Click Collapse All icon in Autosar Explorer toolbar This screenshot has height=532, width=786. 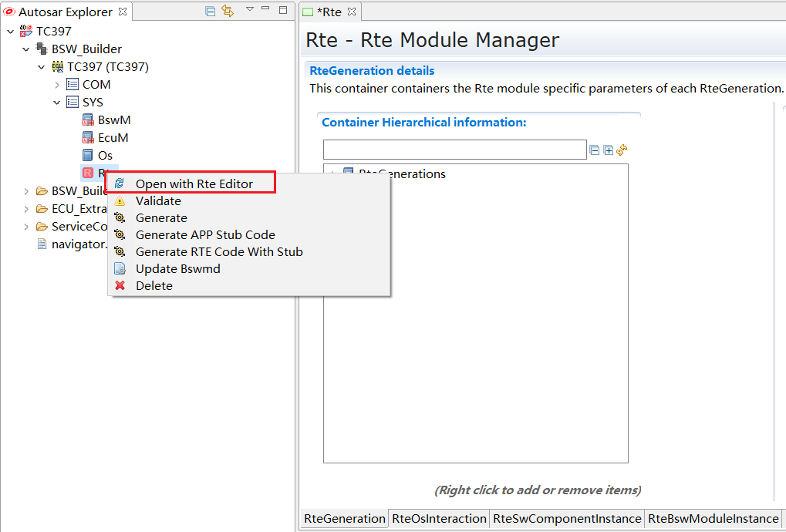pyautogui.click(x=211, y=11)
